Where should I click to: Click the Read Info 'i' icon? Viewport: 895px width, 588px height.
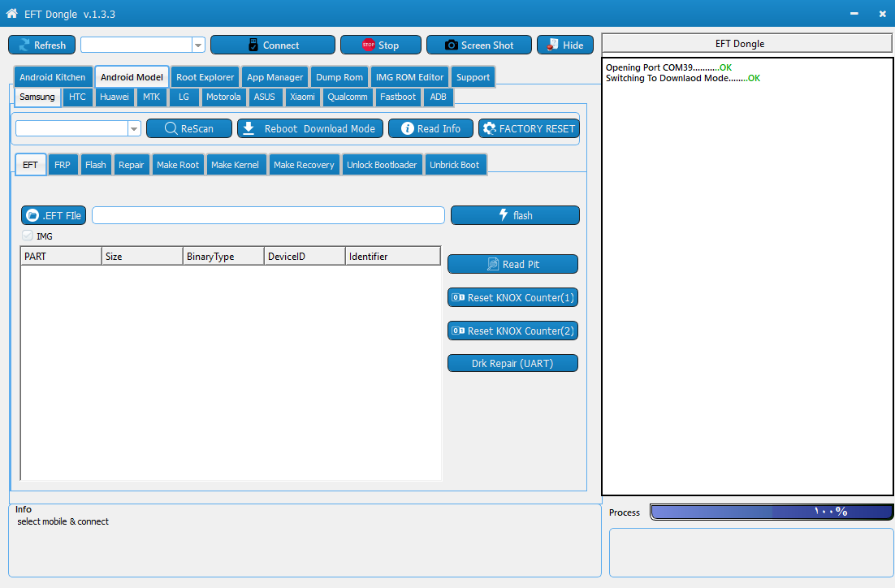tap(408, 128)
